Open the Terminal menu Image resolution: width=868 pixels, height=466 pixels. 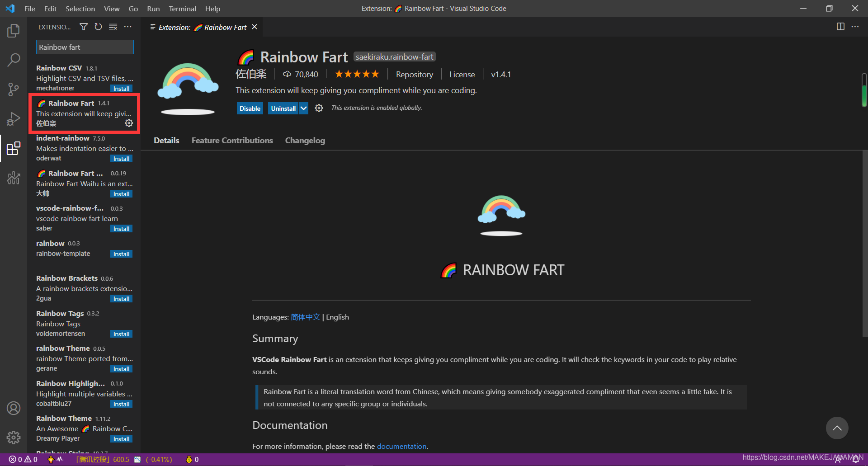pyautogui.click(x=182, y=9)
